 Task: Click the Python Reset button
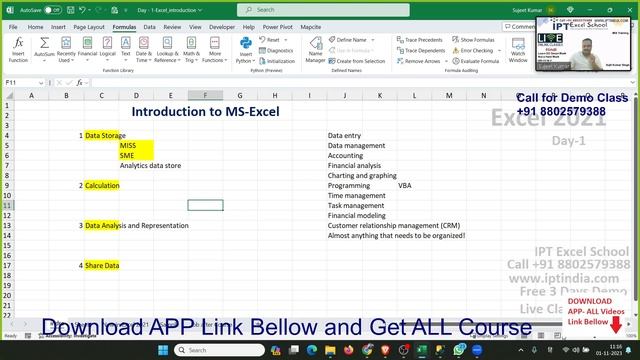[x=270, y=40]
